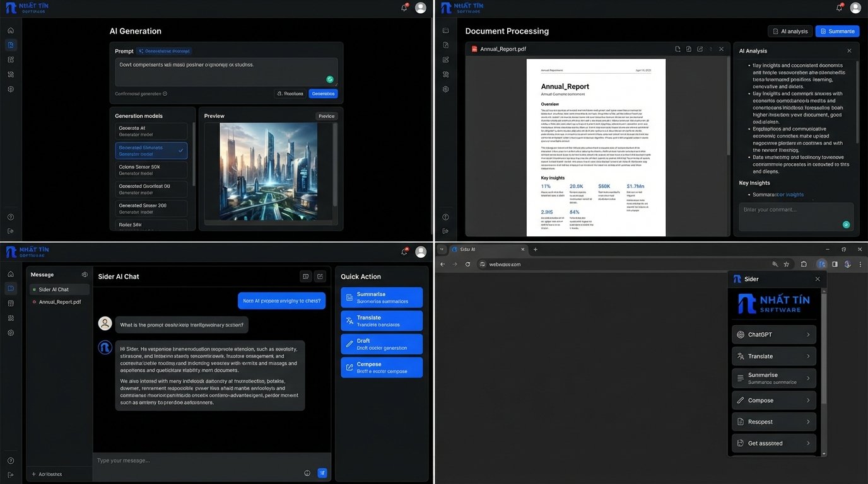The width and height of the screenshot is (868, 484).
Task: Click the green icon inside the Prompt text box
Action: 329,79
